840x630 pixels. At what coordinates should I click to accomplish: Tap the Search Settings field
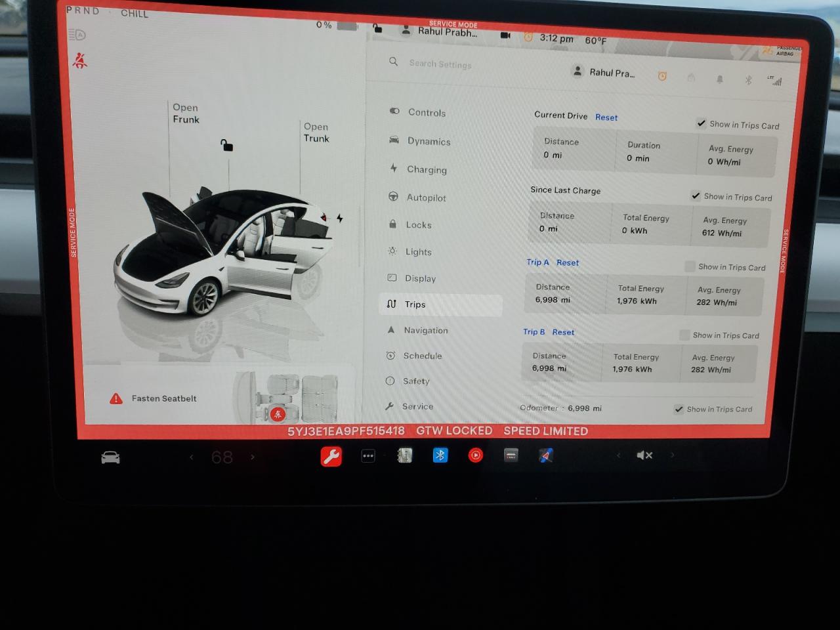tap(440, 64)
